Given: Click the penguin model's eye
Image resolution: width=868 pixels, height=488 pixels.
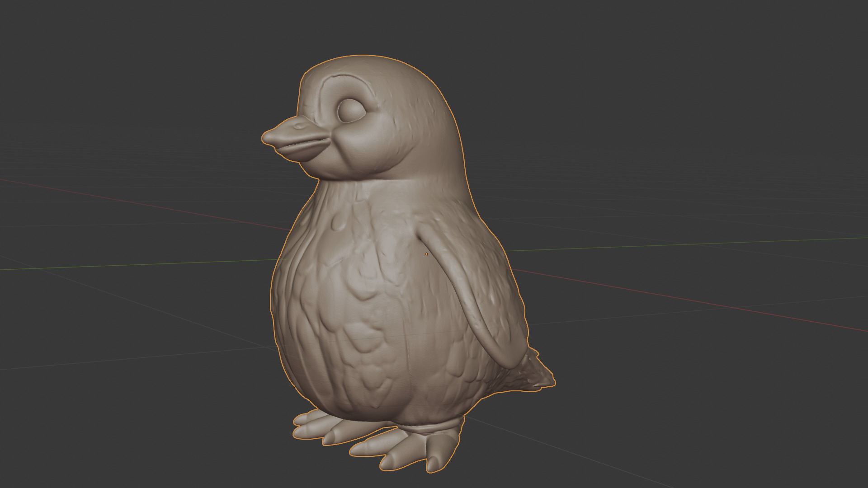Looking at the screenshot, I should (351, 110).
